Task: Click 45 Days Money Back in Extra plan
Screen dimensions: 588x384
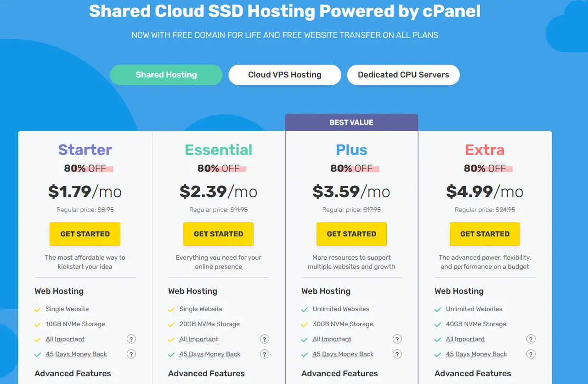Action: coord(476,354)
